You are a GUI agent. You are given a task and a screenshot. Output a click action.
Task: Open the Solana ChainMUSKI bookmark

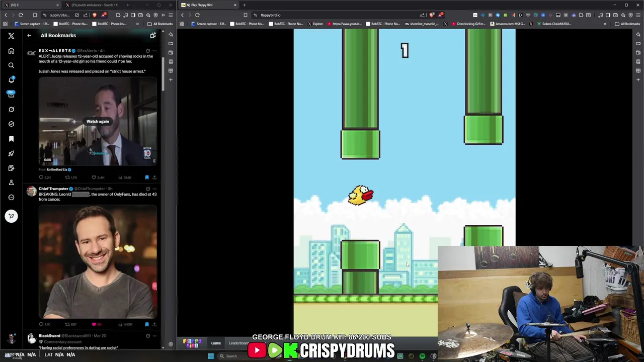pos(553,24)
